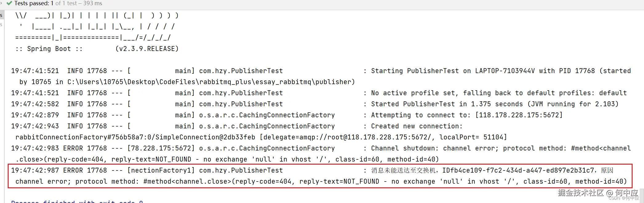Click timestamp '19:47:42:983'

(35, 148)
